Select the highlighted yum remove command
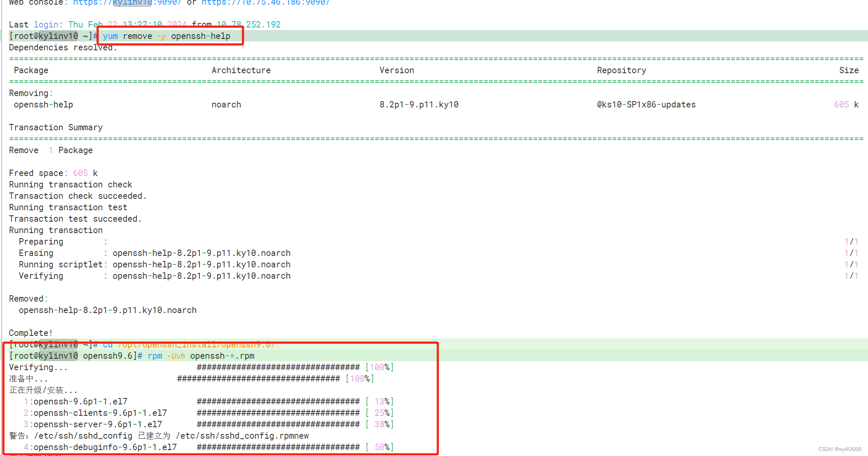 click(167, 36)
